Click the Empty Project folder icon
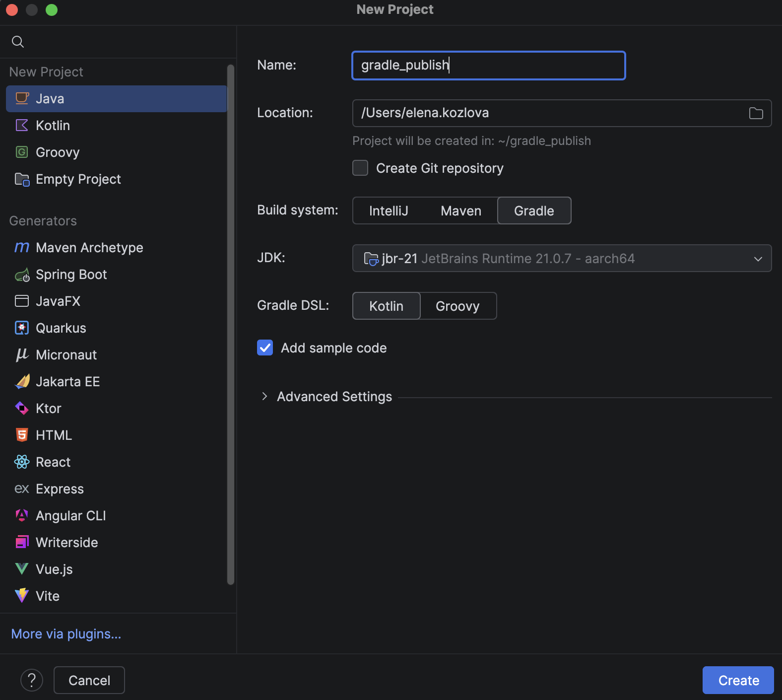The image size is (782, 700). (x=22, y=179)
